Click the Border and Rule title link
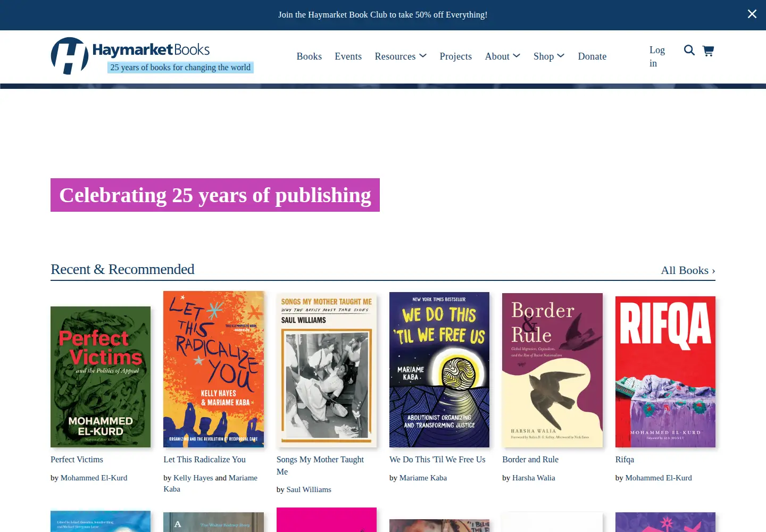Screen dimensions: 766x532 coord(530,460)
